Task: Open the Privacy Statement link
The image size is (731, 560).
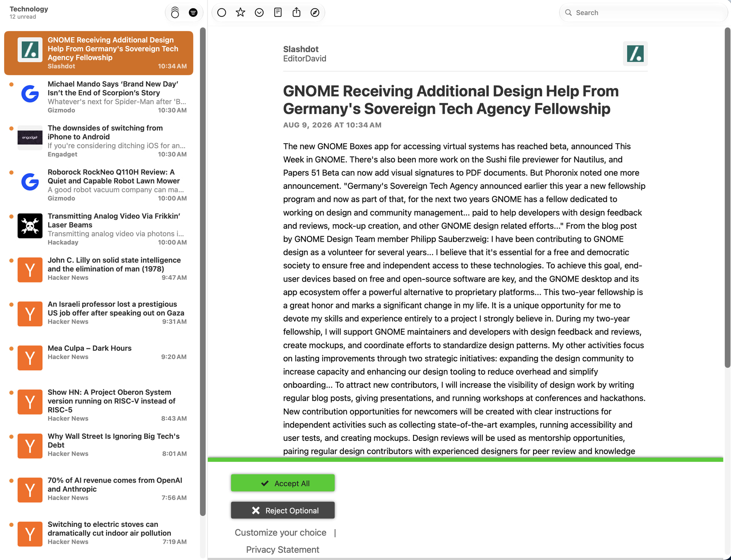Action: (283, 550)
